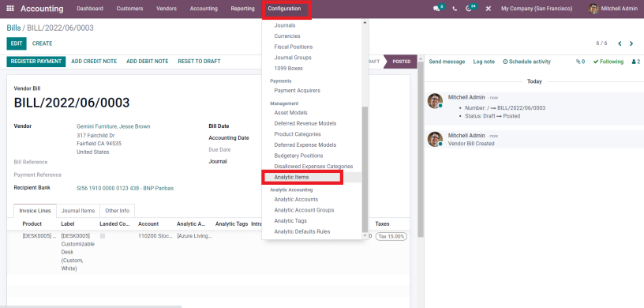The height and width of the screenshot is (308, 644).
Task: Click the debug tools cross icon
Action: pyautogui.click(x=489, y=9)
